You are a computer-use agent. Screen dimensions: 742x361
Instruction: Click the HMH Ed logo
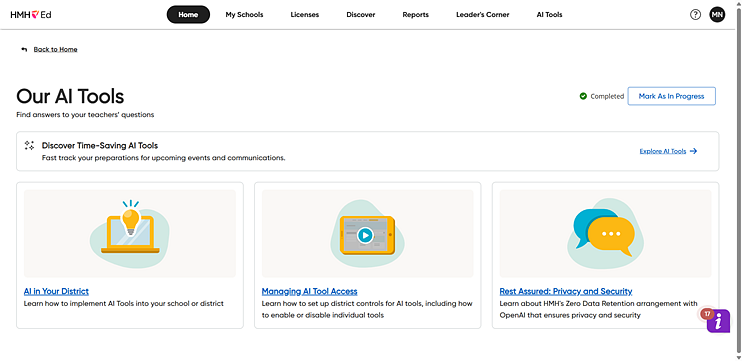(31, 15)
